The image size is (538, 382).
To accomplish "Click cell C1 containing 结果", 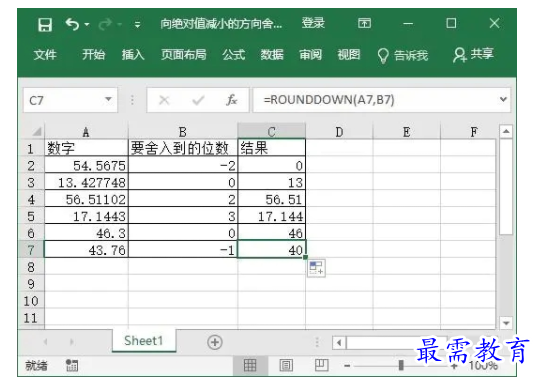I will tap(271, 148).
